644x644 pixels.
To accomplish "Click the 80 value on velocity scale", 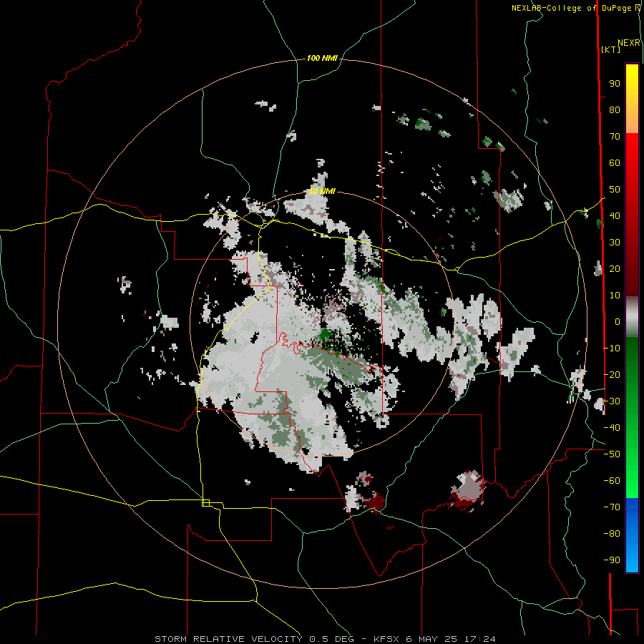I will point(615,110).
